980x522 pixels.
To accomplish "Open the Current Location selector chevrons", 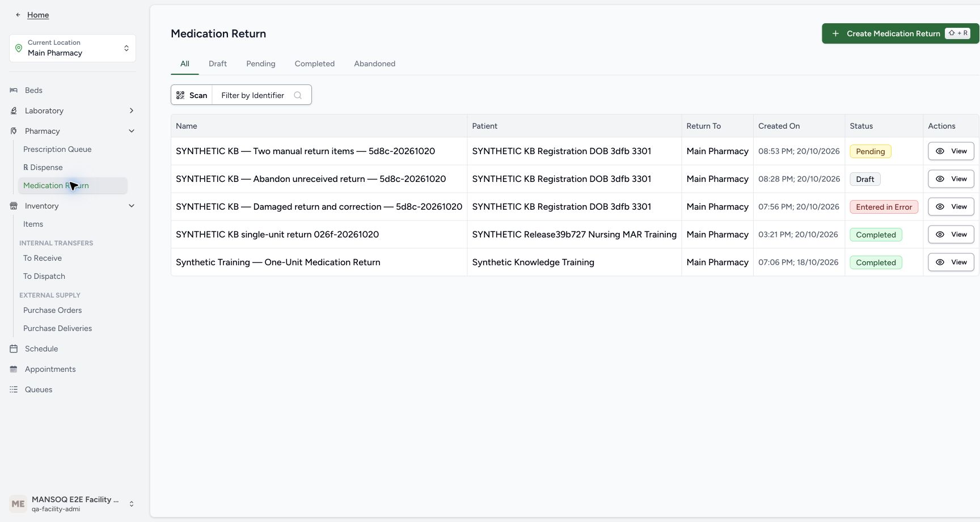I will (126, 48).
